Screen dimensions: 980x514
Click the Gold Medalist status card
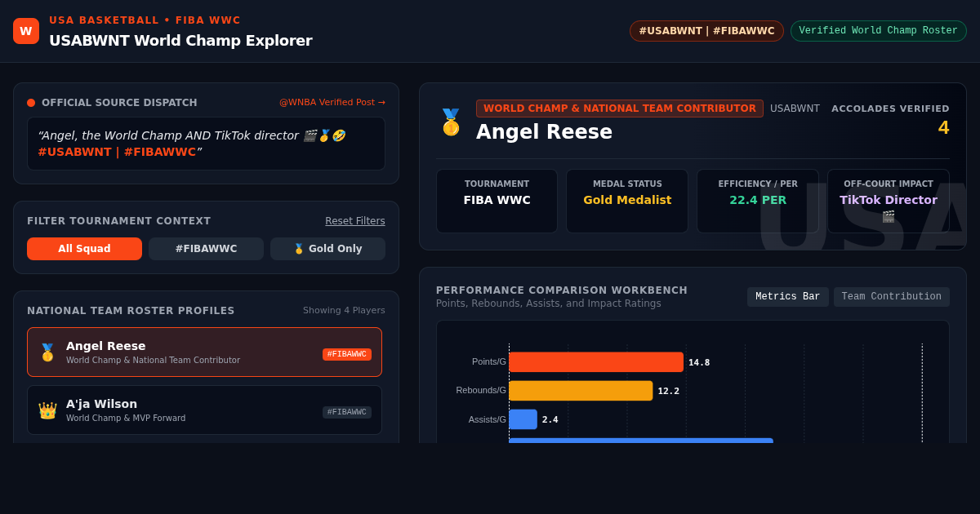[627, 201]
